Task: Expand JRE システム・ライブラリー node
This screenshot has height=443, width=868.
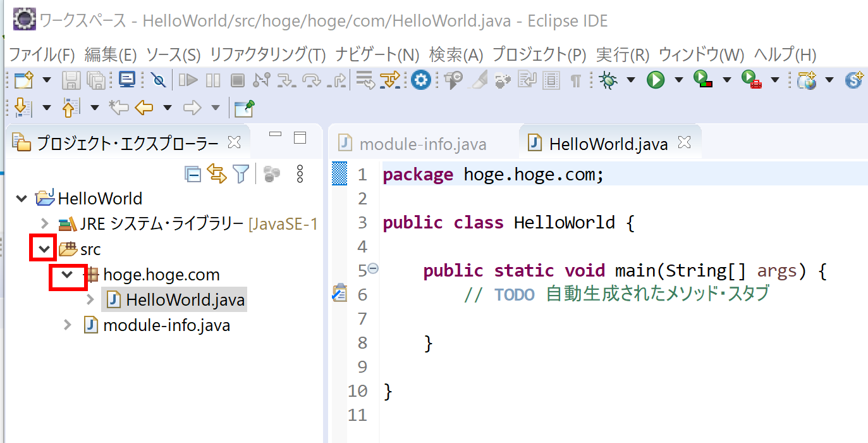Action: (44, 223)
